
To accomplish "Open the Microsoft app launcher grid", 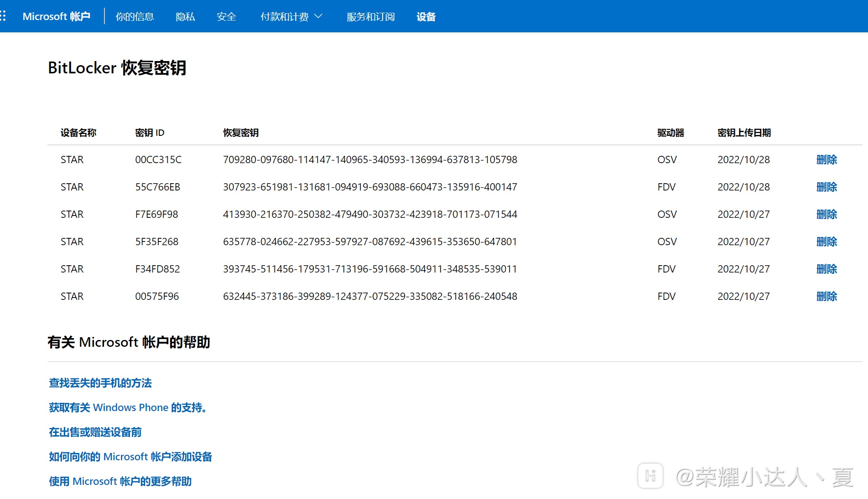I will [5, 15].
